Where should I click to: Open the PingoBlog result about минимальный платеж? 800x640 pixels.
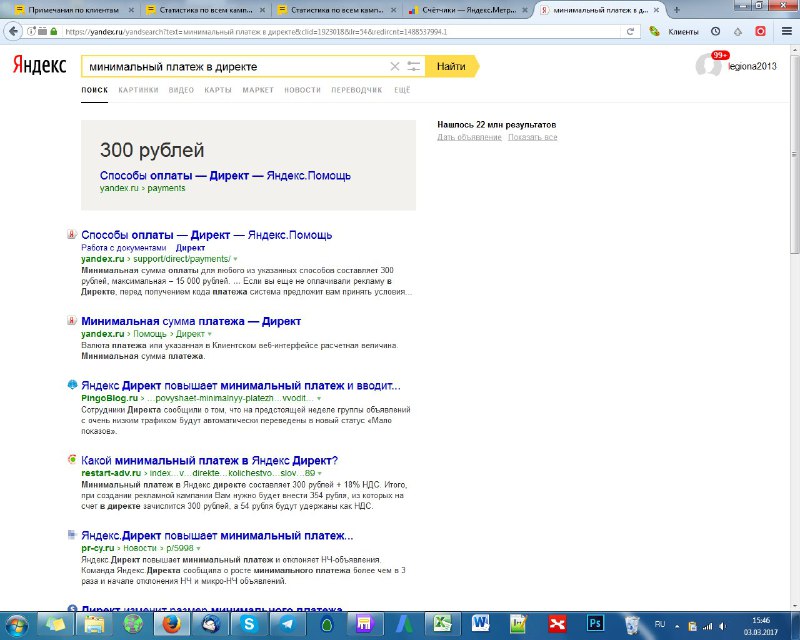(241, 386)
